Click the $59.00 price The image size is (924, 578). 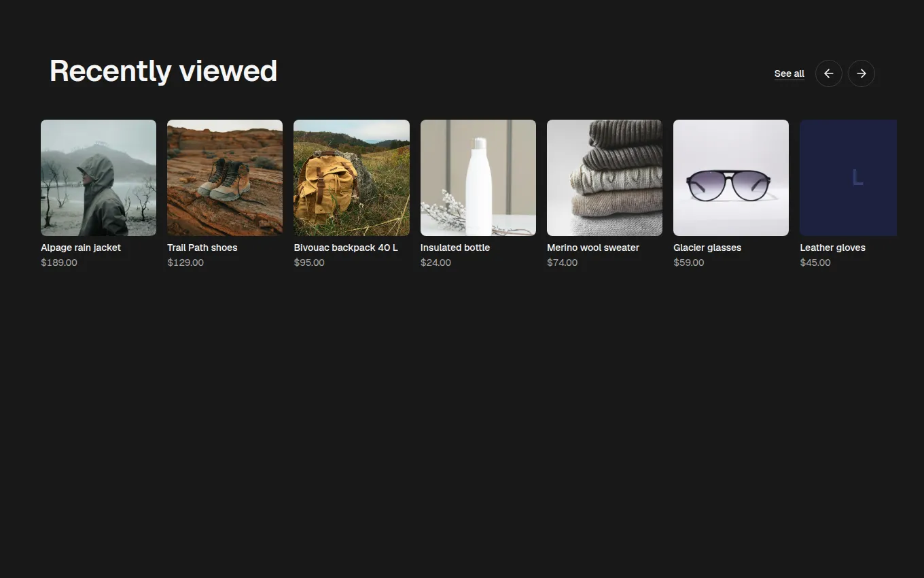point(688,262)
